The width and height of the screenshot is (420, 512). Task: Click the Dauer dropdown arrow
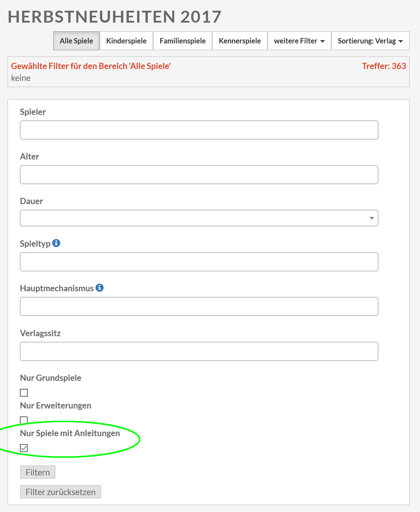pos(372,218)
